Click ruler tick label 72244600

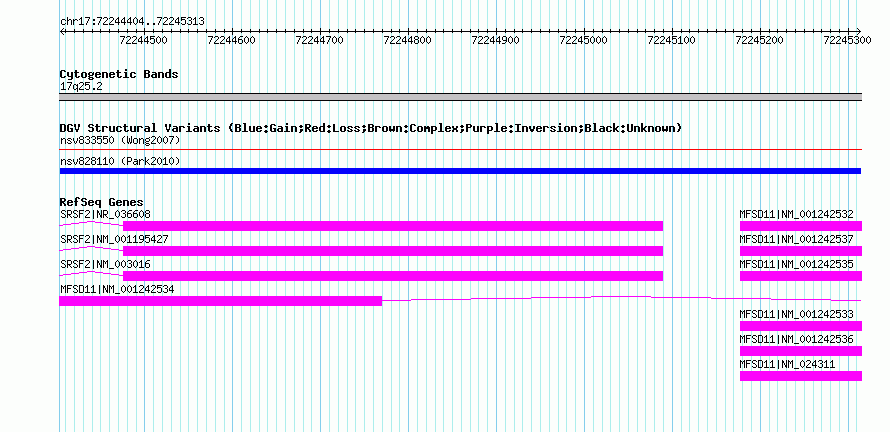[x=232, y=40]
